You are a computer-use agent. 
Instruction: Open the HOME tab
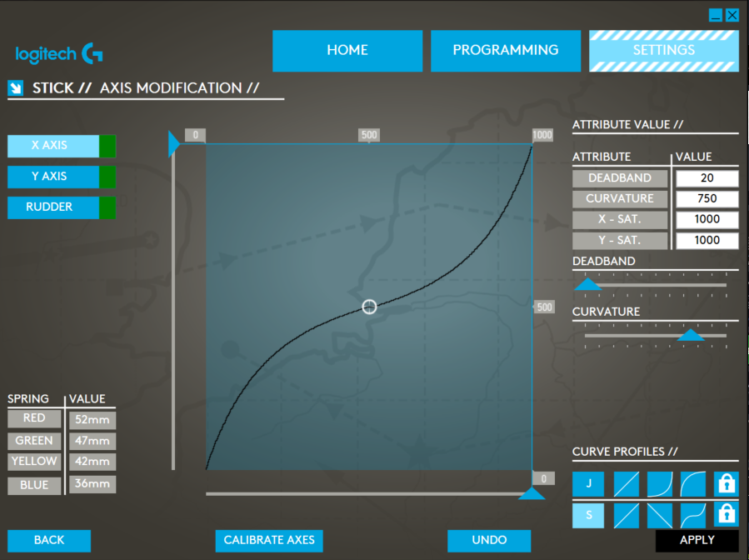(347, 51)
